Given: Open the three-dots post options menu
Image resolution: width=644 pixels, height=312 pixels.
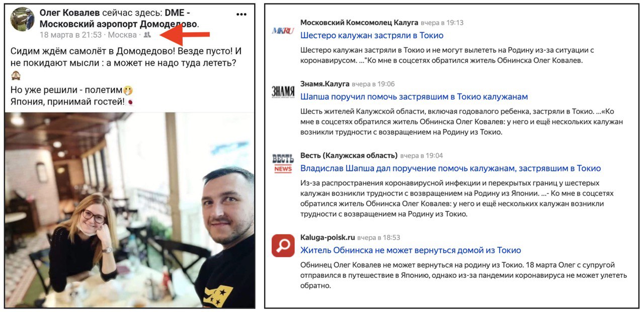Looking at the screenshot, I should (x=242, y=14).
